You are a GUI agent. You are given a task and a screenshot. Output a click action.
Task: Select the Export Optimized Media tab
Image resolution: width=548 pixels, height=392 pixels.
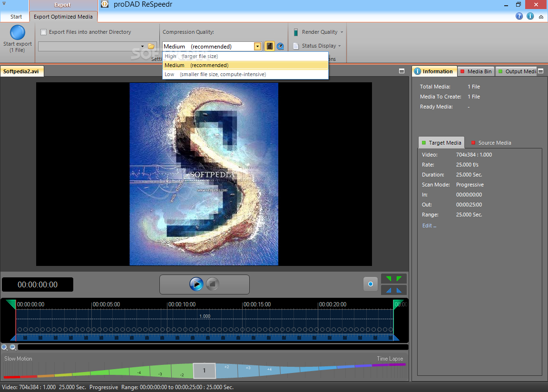(x=63, y=17)
